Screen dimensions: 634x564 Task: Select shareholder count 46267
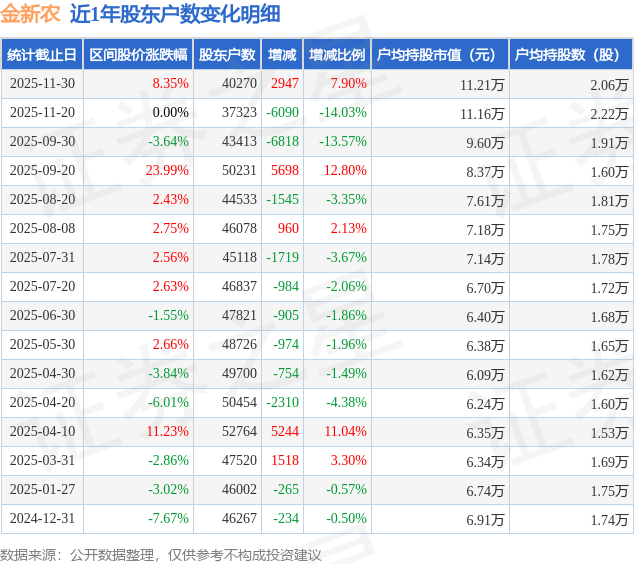(x=239, y=519)
